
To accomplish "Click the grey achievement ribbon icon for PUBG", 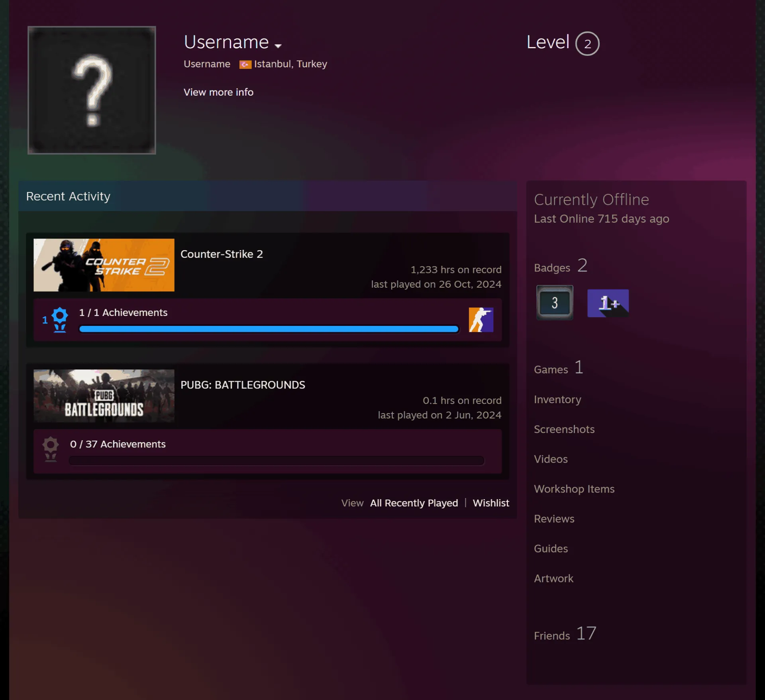I will click(51, 449).
